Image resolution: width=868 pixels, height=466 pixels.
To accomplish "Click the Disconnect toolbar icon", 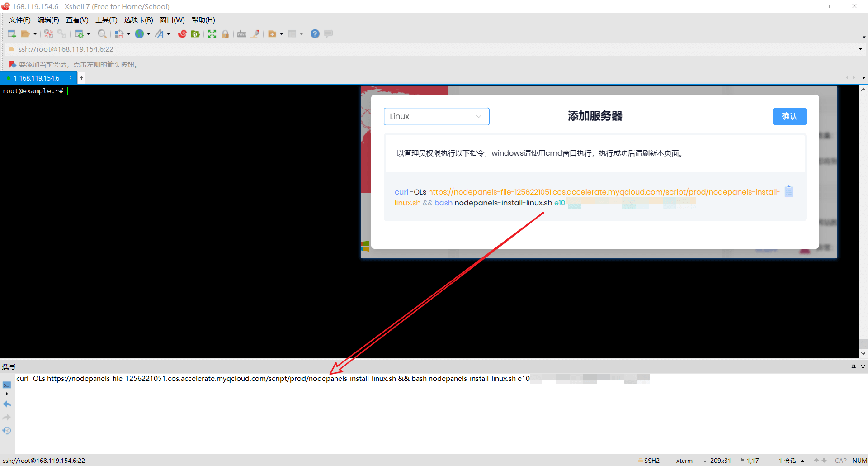I will (x=49, y=34).
